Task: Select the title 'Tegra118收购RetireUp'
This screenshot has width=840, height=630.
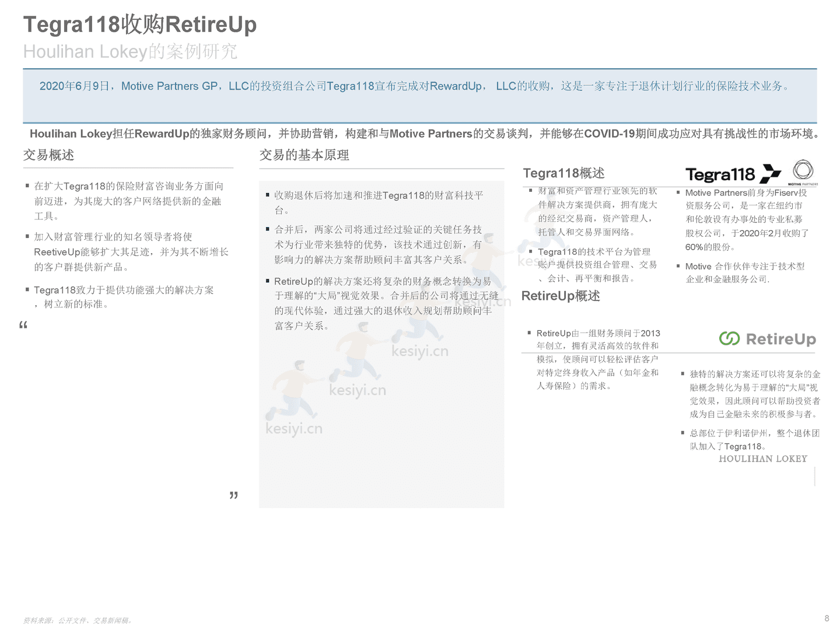Action: pyautogui.click(x=140, y=24)
